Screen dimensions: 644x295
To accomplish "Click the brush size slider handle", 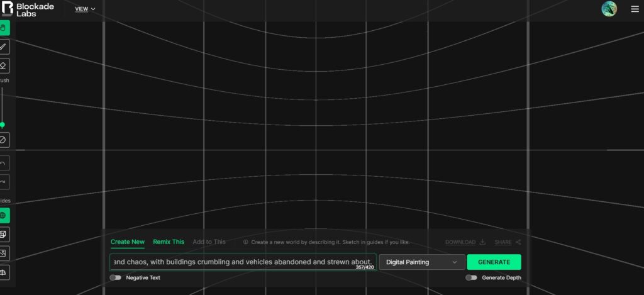I will point(3,125).
